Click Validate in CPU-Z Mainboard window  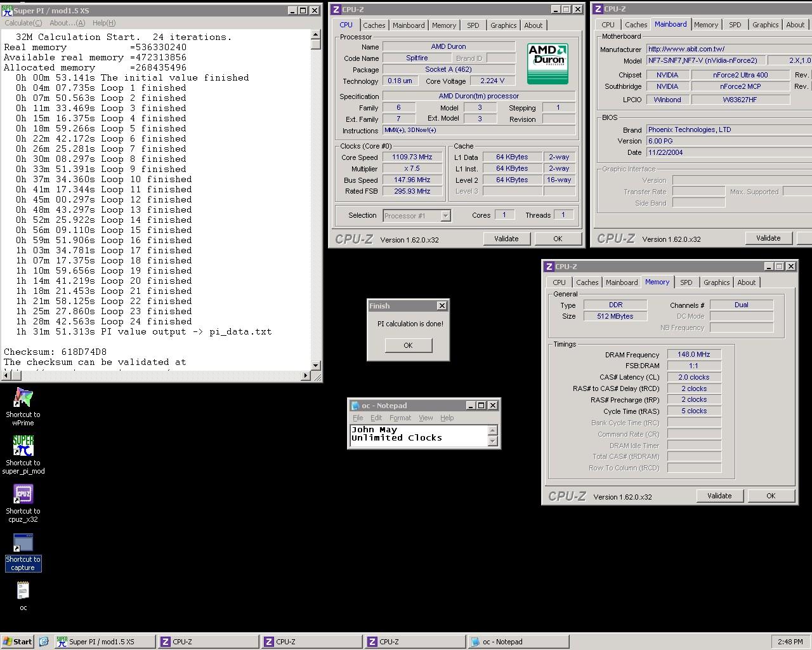768,238
